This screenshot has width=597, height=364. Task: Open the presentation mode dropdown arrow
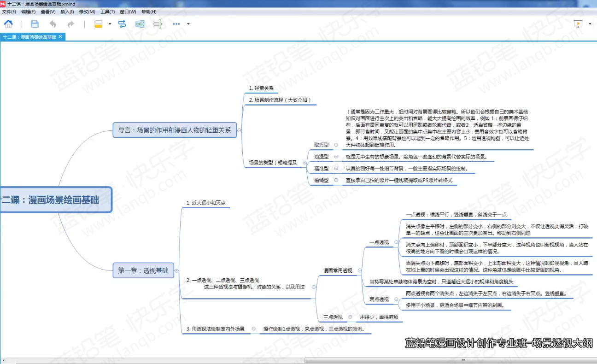tap(590, 24)
